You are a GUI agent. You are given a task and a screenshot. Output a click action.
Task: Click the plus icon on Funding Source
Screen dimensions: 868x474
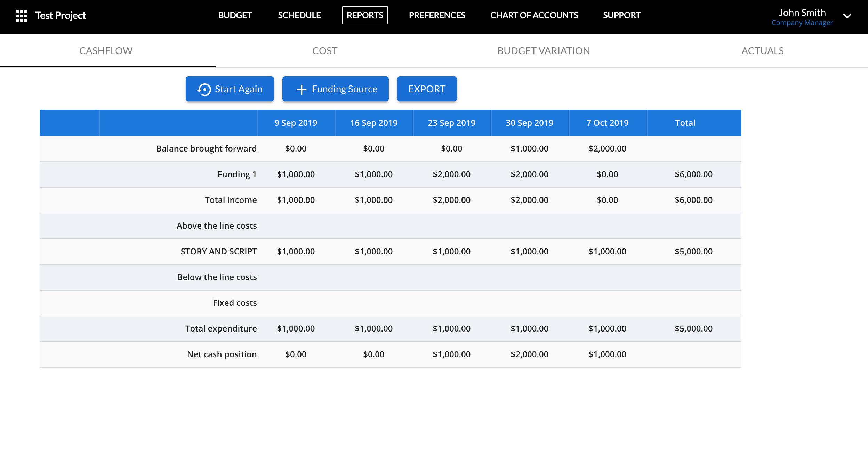(x=301, y=89)
